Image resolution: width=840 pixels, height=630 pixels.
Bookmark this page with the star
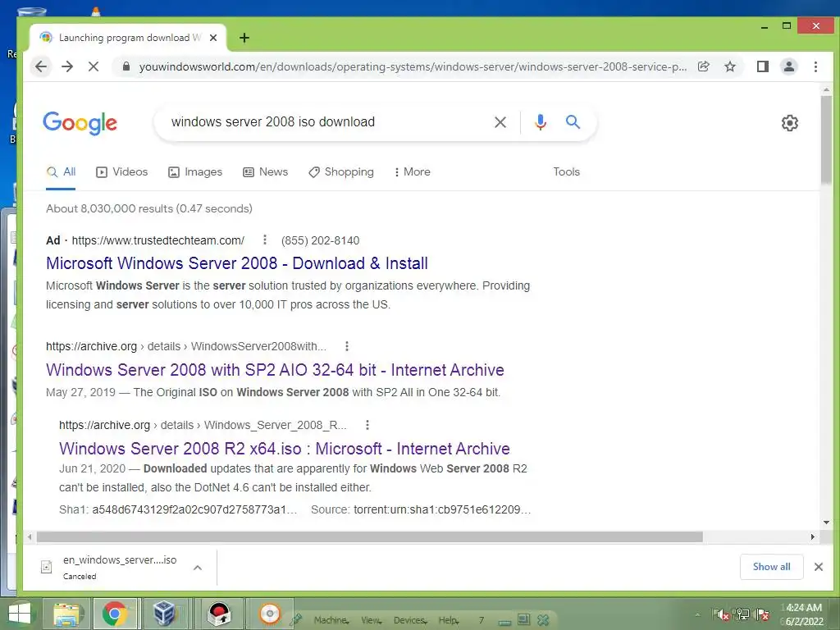tap(729, 66)
